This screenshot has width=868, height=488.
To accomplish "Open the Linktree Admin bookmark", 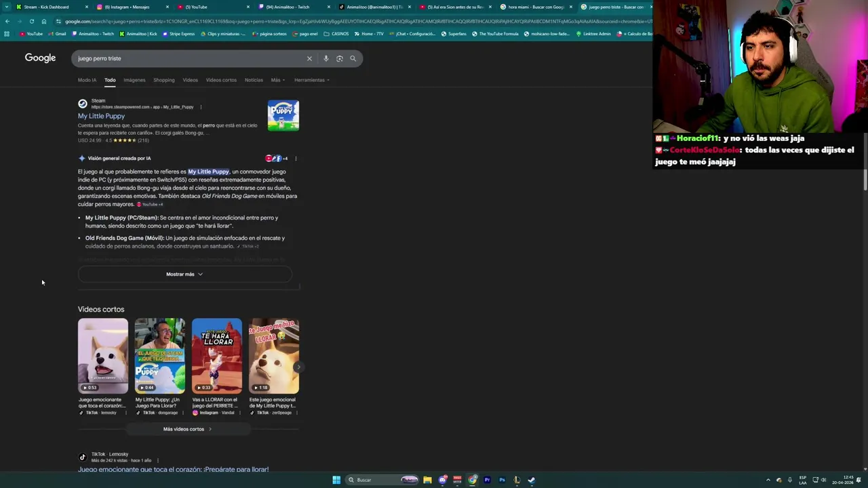I will pyautogui.click(x=593, y=34).
